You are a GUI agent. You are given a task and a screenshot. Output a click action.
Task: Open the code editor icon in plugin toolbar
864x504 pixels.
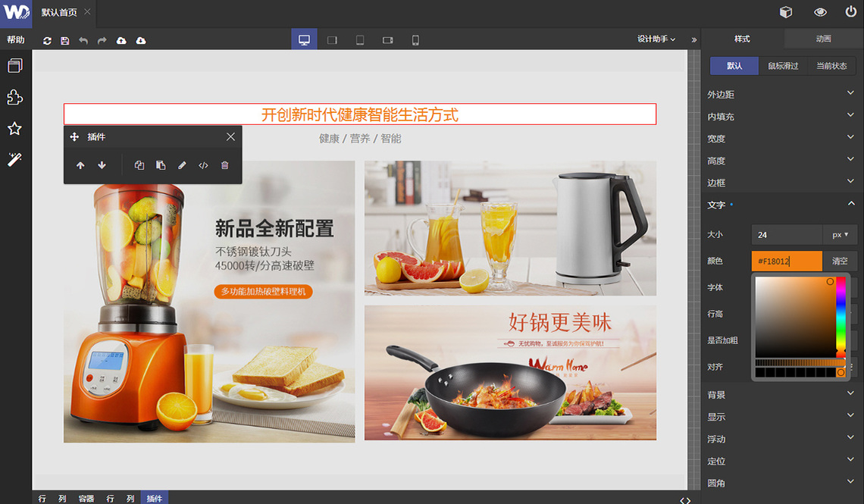pos(203,165)
